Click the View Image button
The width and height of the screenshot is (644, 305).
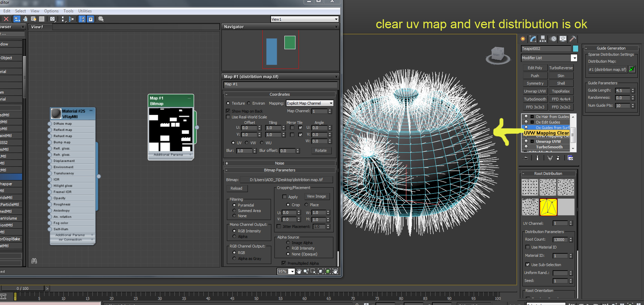coord(316,197)
